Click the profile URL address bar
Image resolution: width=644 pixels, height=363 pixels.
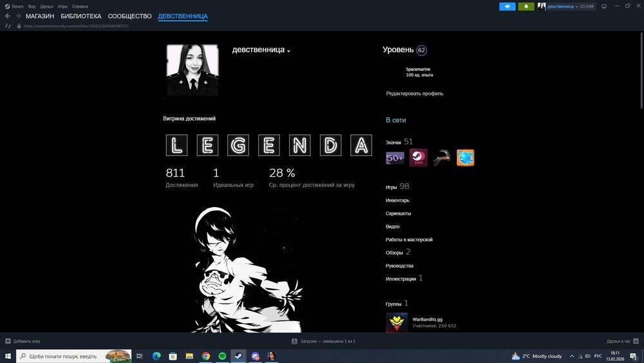tap(76, 26)
